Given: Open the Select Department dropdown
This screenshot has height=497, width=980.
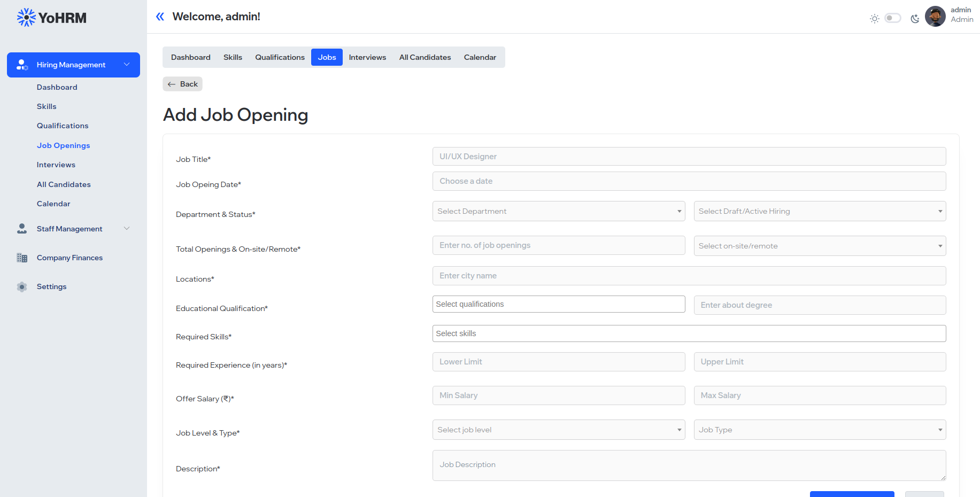Looking at the screenshot, I should point(558,211).
